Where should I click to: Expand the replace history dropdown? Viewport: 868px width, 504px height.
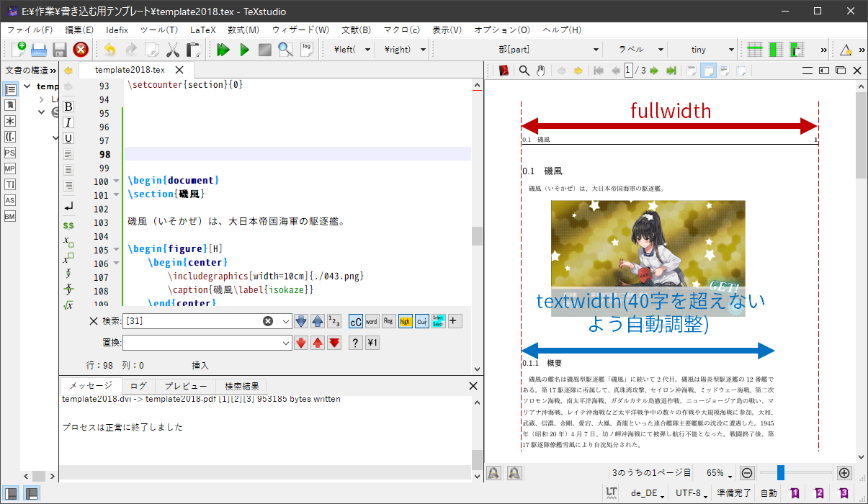point(286,343)
